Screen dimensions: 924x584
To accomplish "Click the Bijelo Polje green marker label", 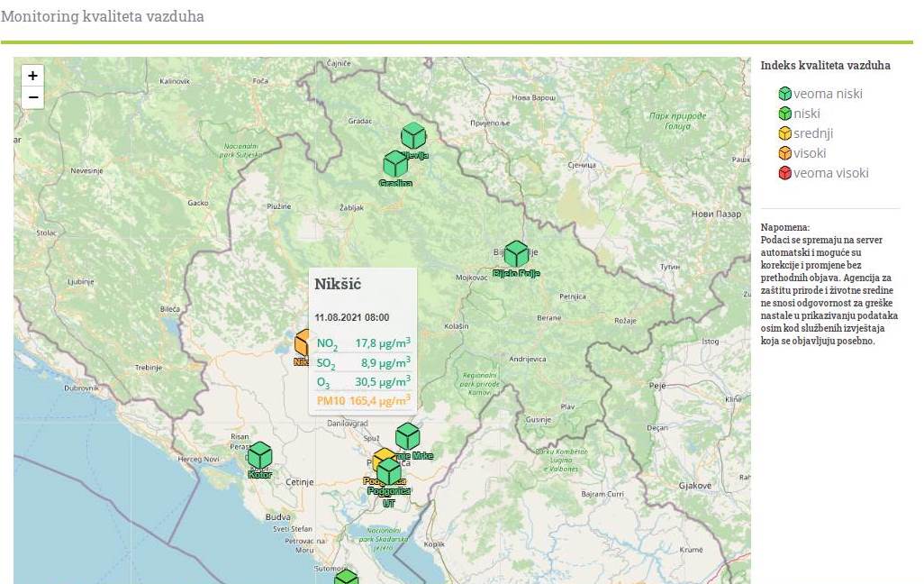I will coord(516,273).
